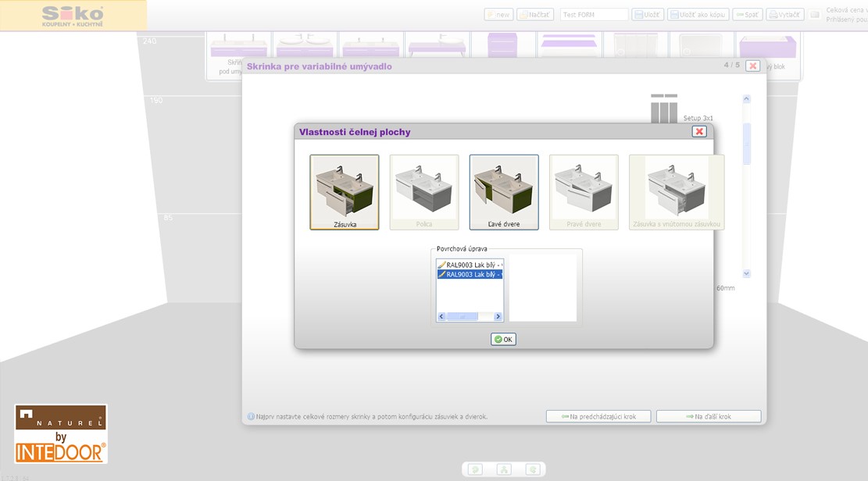Click the Setup 3x1 layout icon
This screenshot has width=868, height=481.
(664, 109)
